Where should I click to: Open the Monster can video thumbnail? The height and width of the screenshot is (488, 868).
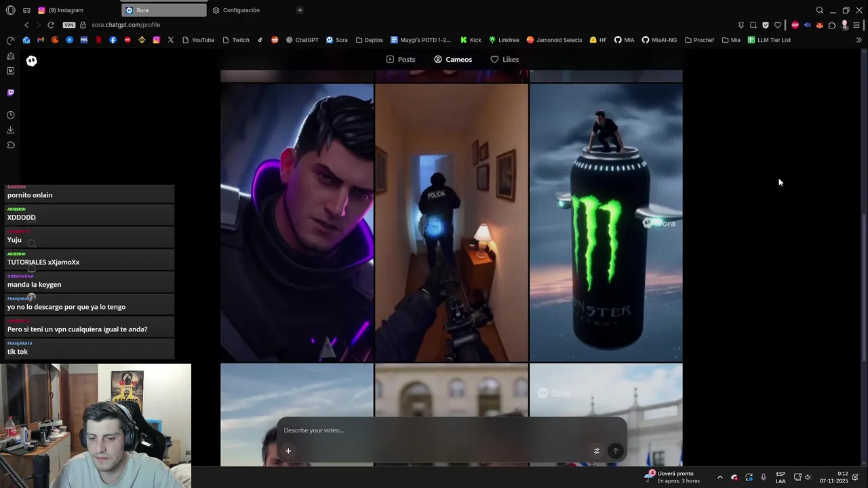[606, 223]
